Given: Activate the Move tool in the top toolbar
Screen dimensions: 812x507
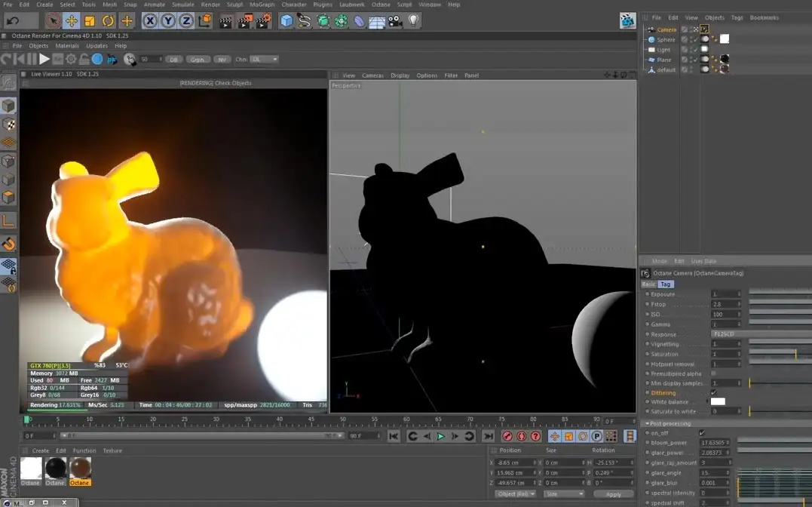Looking at the screenshot, I should point(71,20).
